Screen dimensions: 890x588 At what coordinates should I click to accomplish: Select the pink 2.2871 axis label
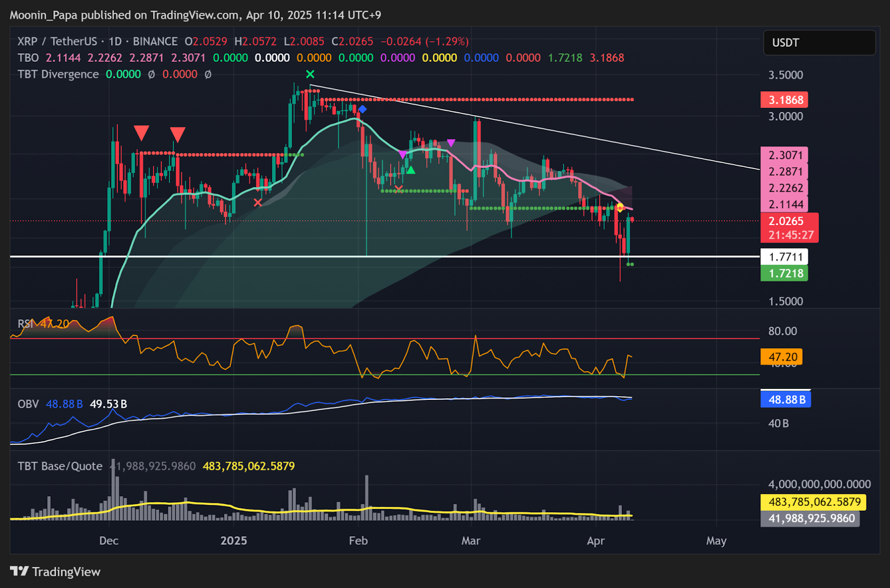[784, 171]
